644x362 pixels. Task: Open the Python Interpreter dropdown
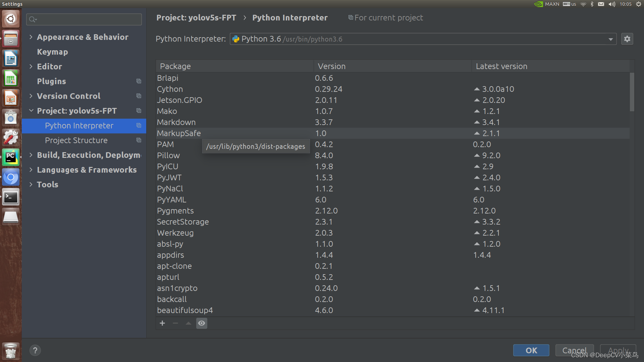[x=610, y=39]
